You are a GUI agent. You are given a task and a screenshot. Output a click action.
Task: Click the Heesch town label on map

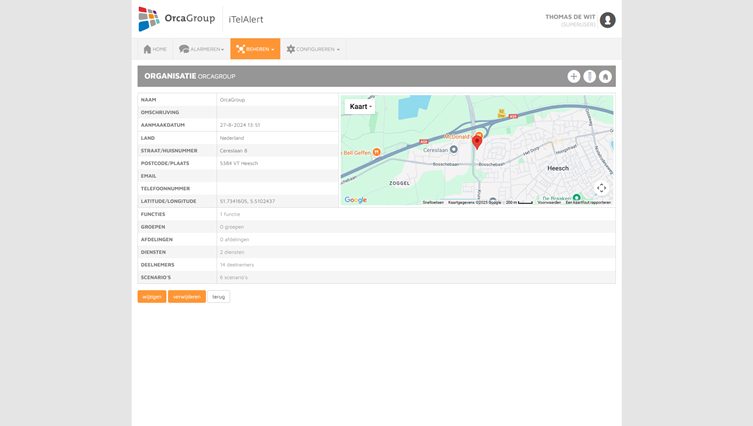(558, 168)
